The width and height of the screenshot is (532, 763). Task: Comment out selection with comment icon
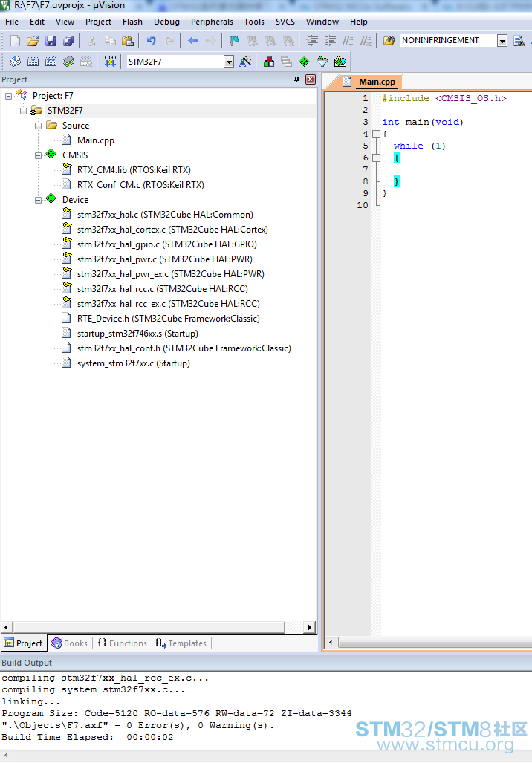pyautogui.click(x=348, y=41)
